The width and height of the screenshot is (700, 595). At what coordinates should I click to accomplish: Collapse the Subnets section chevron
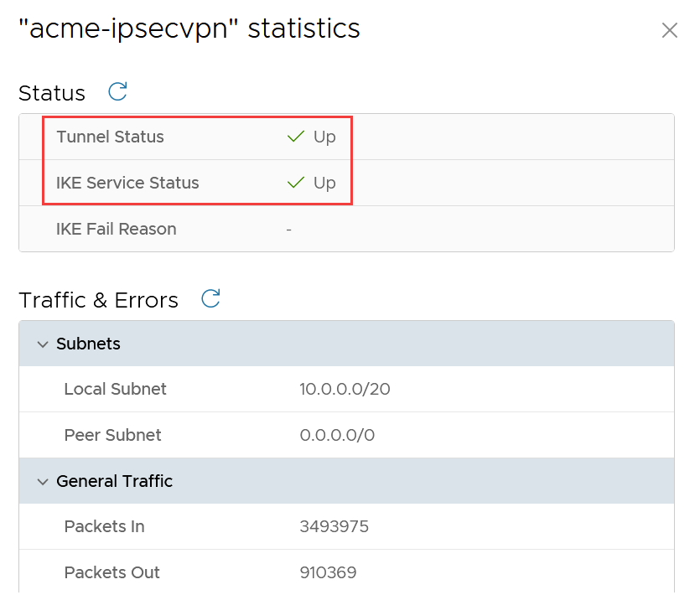[43, 344]
